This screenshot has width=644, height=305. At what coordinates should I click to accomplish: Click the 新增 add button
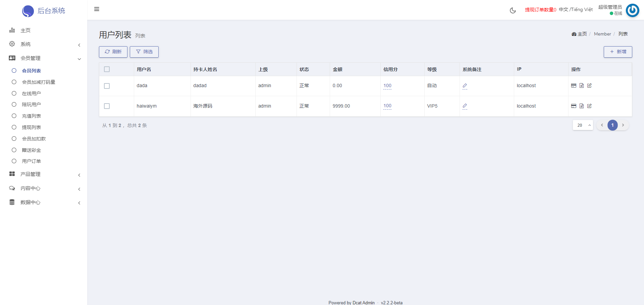pyautogui.click(x=618, y=52)
